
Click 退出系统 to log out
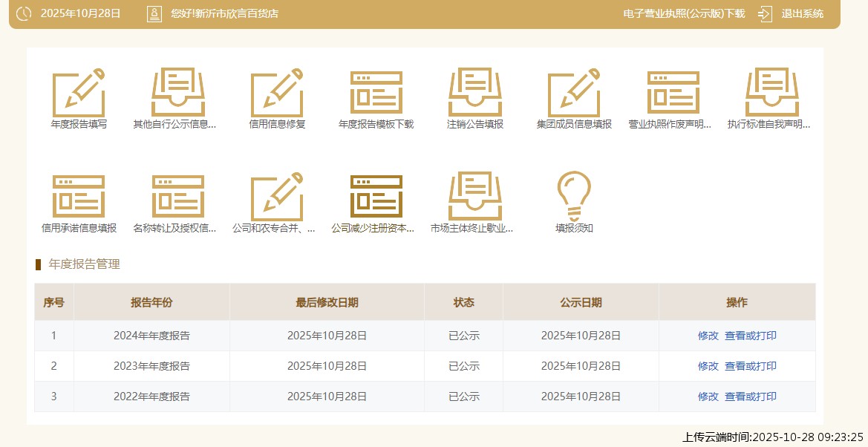(x=802, y=13)
